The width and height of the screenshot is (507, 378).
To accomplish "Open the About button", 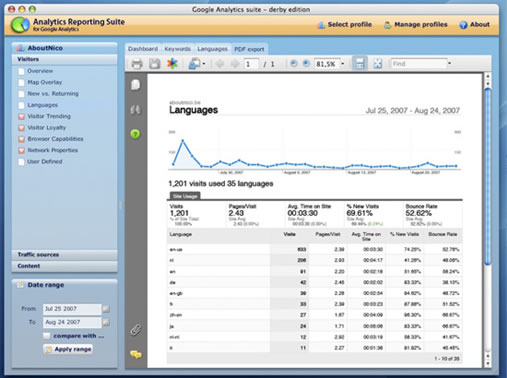I will point(474,24).
